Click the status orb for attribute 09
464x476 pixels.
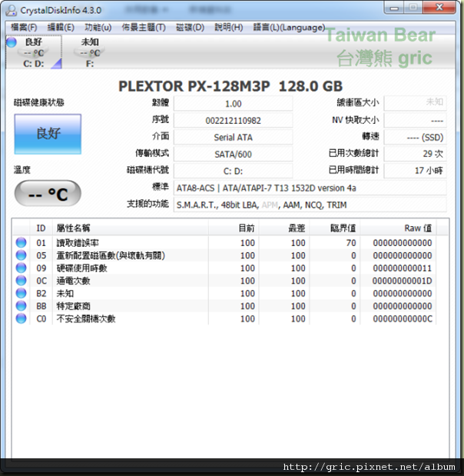click(x=21, y=268)
